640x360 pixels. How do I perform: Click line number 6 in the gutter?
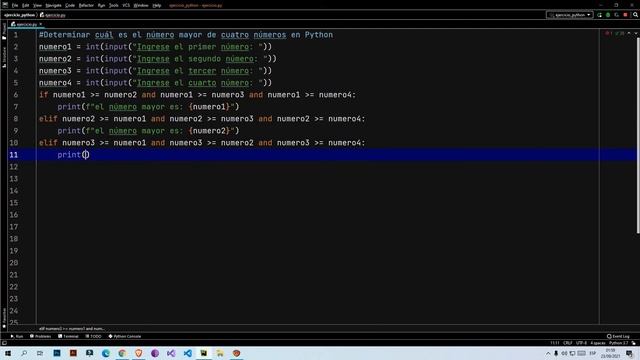pyautogui.click(x=16, y=95)
